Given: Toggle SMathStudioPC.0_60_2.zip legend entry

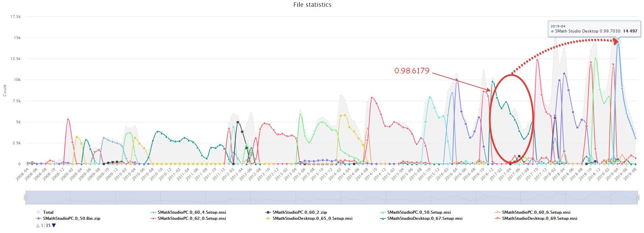Looking at the screenshot, I should [299, 212].
